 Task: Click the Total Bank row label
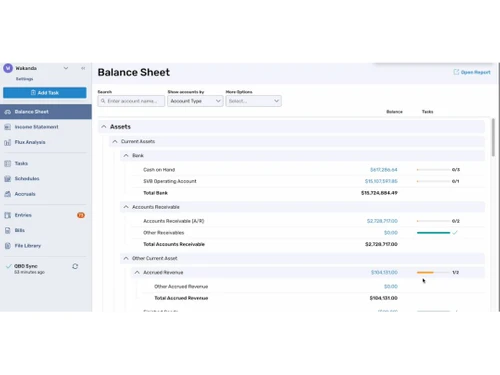(155, 193)
